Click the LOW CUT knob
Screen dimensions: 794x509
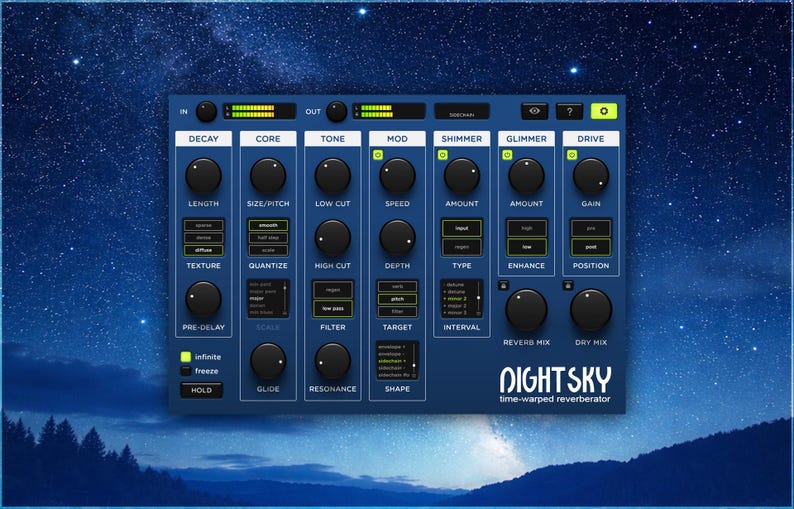point(333,176)
